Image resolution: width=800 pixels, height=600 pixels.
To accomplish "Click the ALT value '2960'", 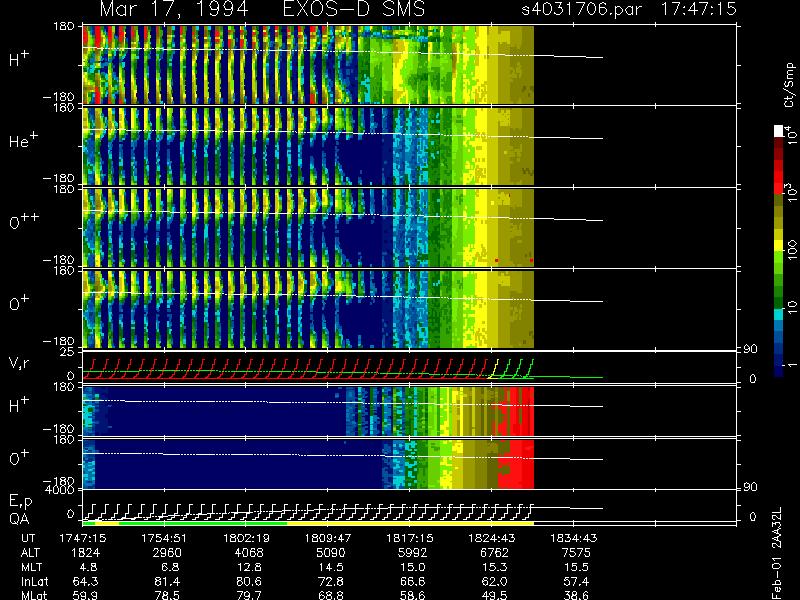I will pyautogui.click(x=167, y=553).
